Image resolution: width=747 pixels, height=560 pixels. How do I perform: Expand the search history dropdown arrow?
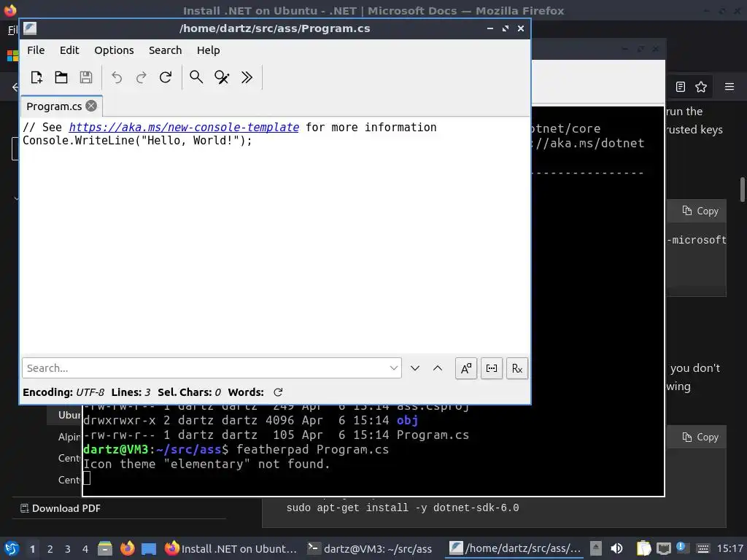click(x=393, y=368)
